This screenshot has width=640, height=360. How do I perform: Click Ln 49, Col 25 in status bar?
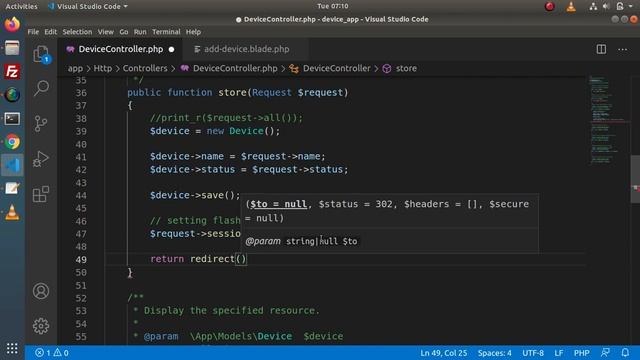click(x=444, y=353)
